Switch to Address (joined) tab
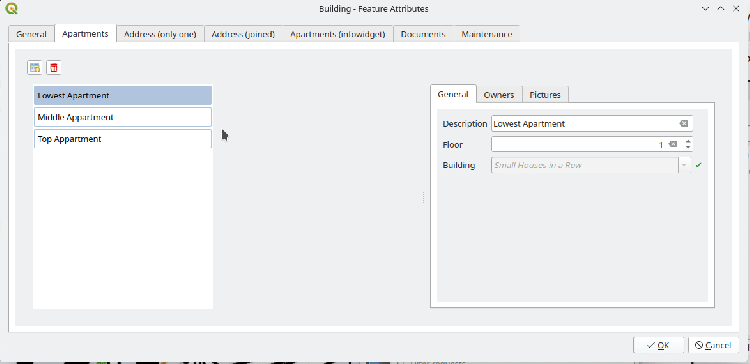 [x=243, y=34]
